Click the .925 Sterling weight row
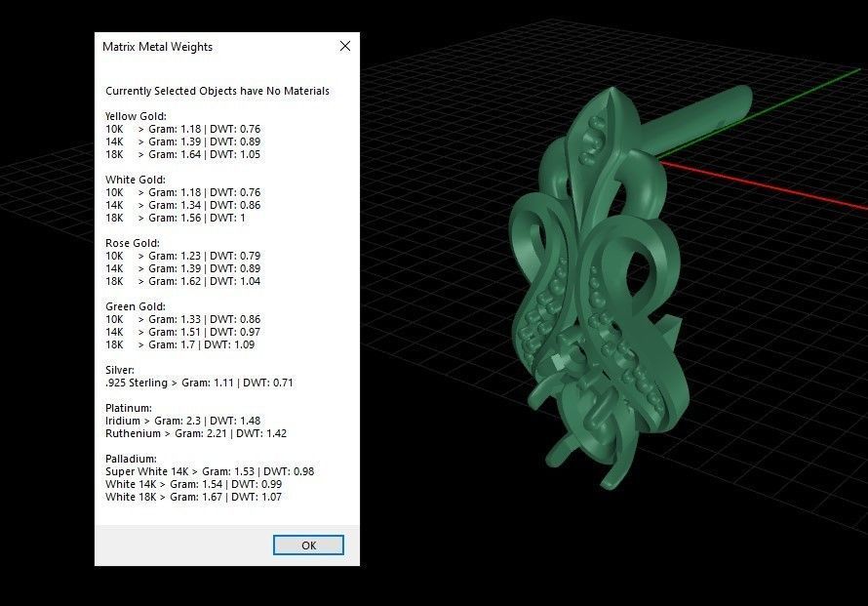This screenshot has width=868, height=606. (199, 383)
